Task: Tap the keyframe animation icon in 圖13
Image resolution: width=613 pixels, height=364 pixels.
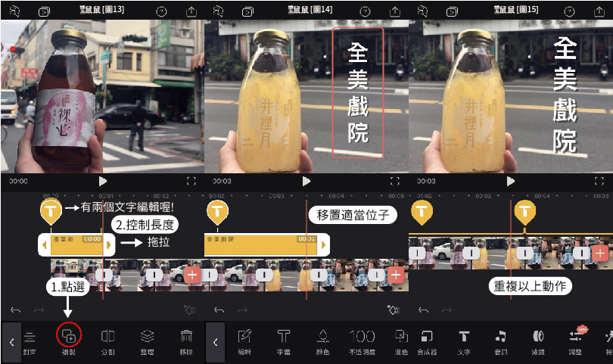Action: click(189, 310)
